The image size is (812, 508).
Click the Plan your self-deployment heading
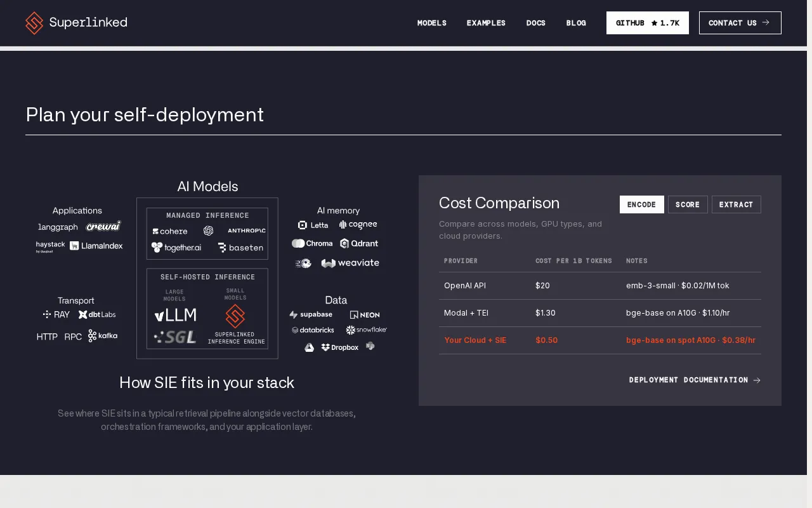point(145,115)
